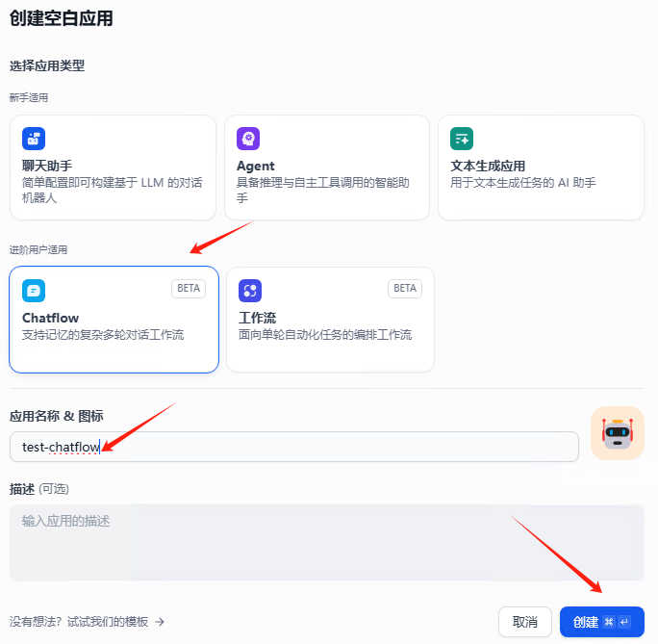Click the purple Agent icon

click(x=248, y=139)
